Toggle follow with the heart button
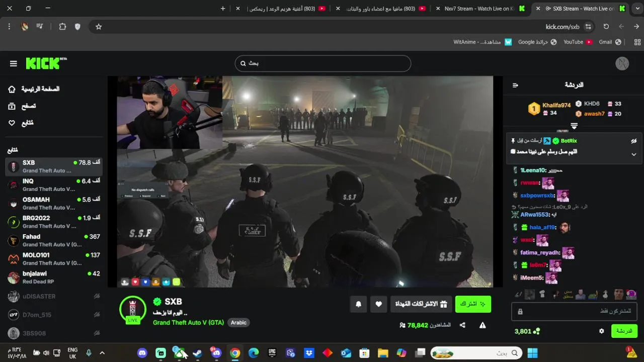Screen dimensions: 644x362 point(379,304)
